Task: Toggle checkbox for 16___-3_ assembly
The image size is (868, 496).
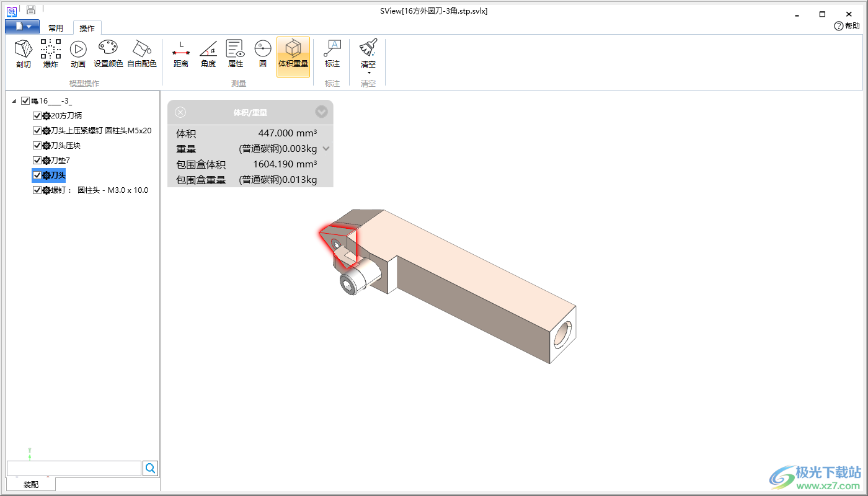Action: 25,100
